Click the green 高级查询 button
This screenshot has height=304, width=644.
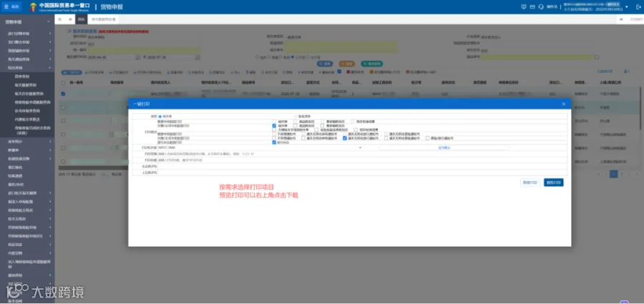click(372, 64)
